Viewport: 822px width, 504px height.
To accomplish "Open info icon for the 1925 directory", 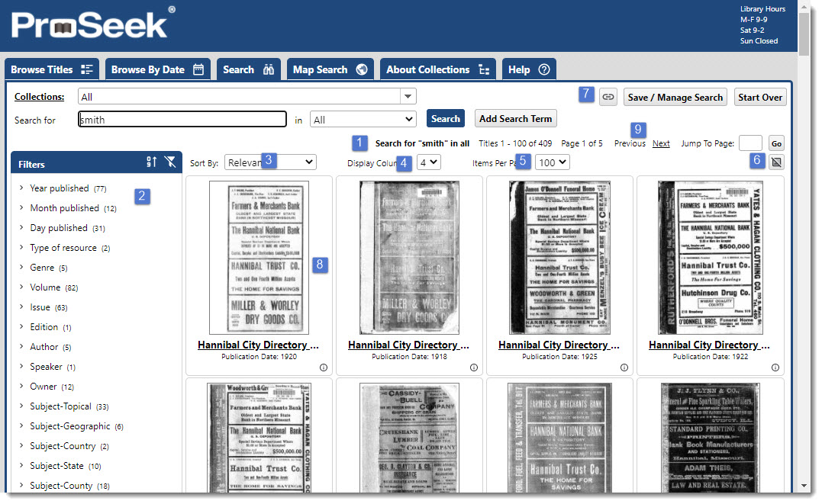I will coord(624,368).
